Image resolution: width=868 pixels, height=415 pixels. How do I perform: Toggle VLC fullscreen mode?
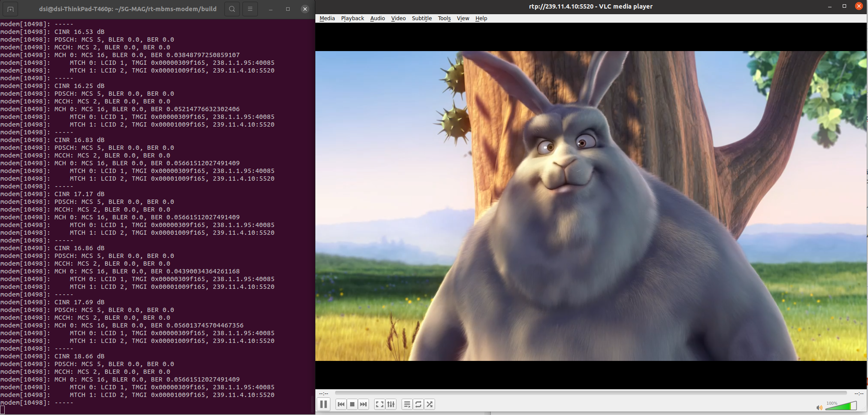coord(380,404)
